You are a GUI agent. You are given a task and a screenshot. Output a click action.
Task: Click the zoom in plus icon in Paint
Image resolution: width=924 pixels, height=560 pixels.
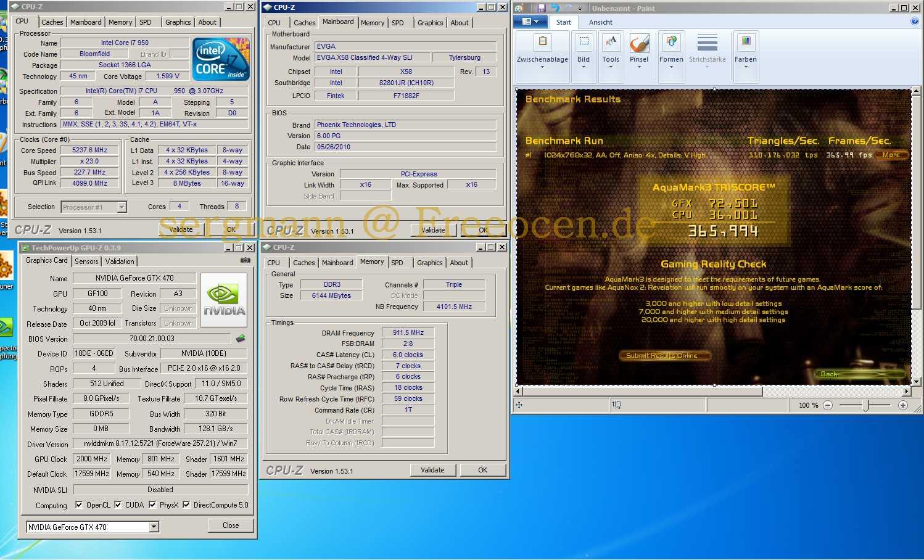pyautogui.click(x=903, y=405)
